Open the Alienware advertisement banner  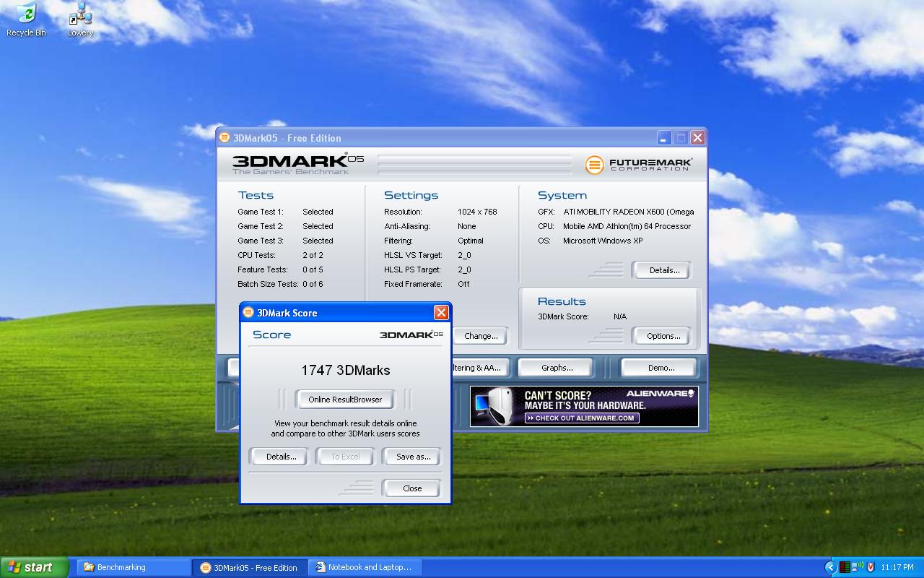click(584, 406)
